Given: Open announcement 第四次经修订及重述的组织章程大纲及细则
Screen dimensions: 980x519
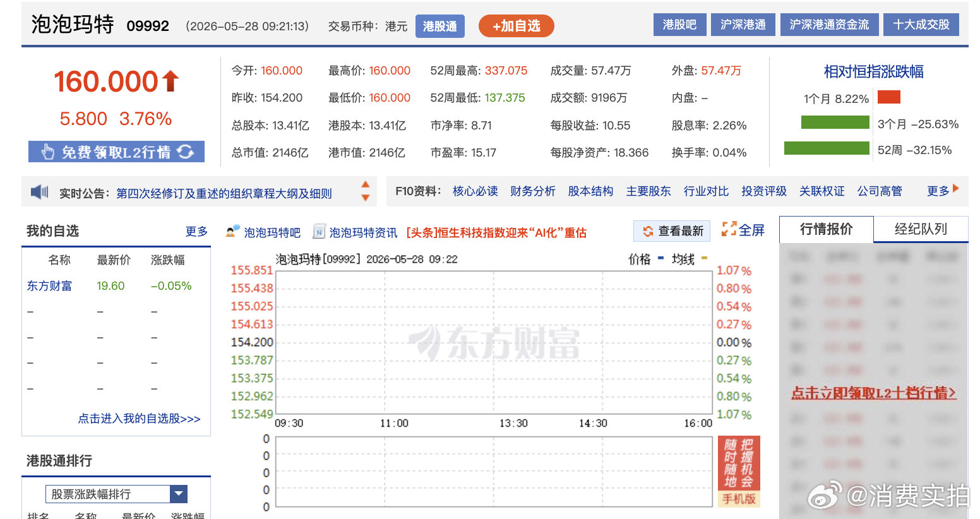Looking at the screenshot, I should point(224,193).
